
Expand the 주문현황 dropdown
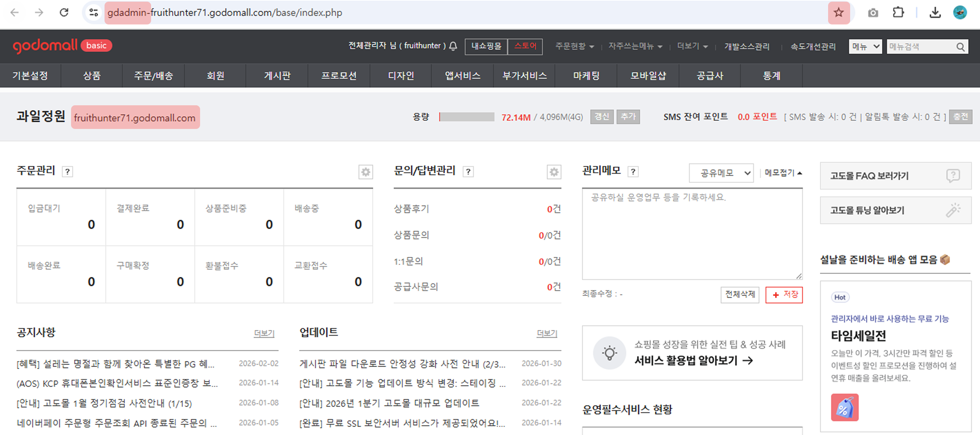pyautogui.click(x=574, y=46)
